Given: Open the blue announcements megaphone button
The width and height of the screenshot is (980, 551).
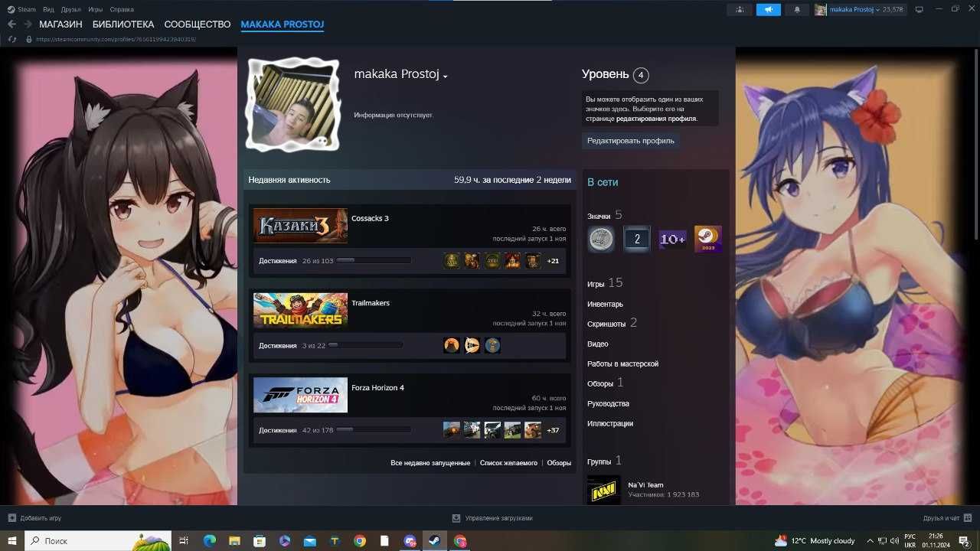Looking at the screenshot, I should (x=768, y=10).
